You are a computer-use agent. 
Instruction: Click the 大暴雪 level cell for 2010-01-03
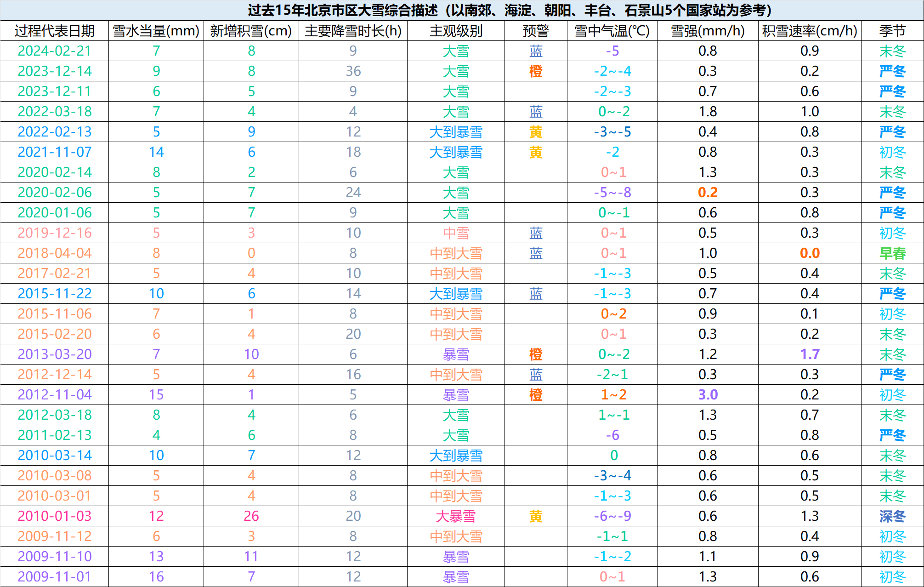click(x=456, y=516)
